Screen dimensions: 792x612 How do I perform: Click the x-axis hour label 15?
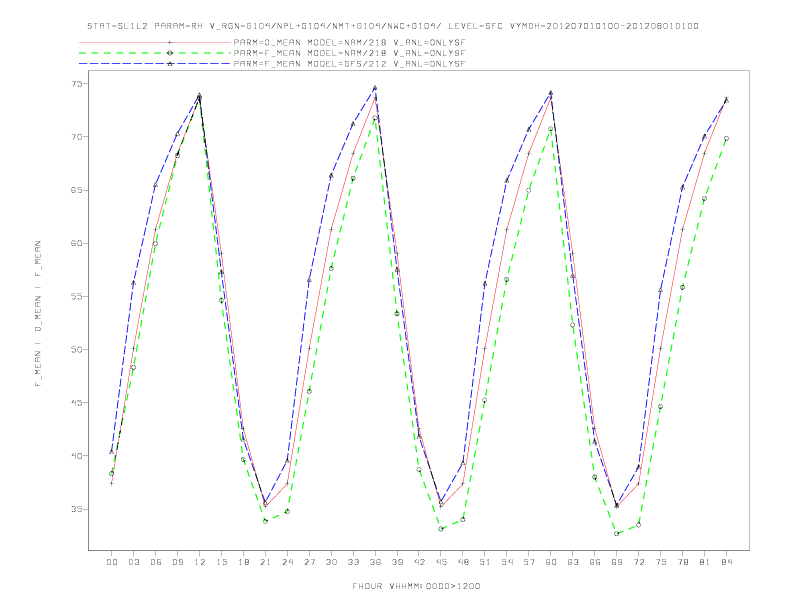pyautogui.click(x=221, y=562)
